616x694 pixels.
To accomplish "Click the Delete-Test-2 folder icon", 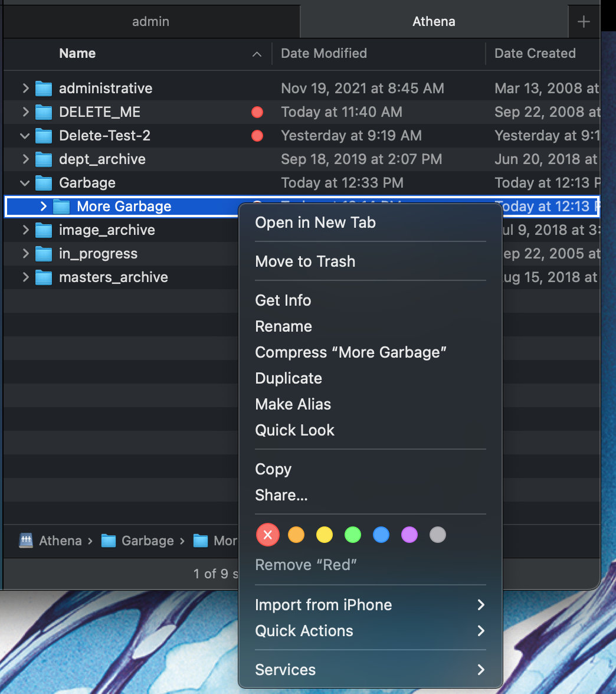I will click(44, 136).
